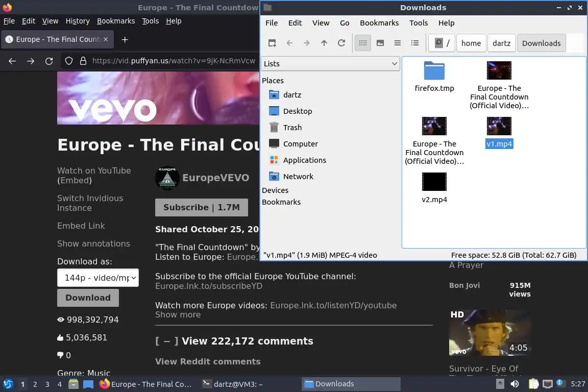
Task: Open Help menu in Downloads window
Action: [x=446, y=23]
